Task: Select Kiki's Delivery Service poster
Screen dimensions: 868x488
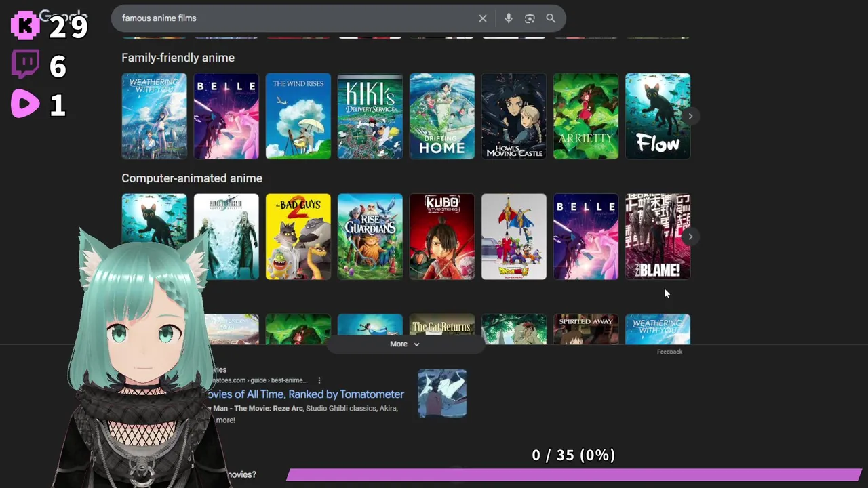Action: pyautogui.click(x=370, y=116)
